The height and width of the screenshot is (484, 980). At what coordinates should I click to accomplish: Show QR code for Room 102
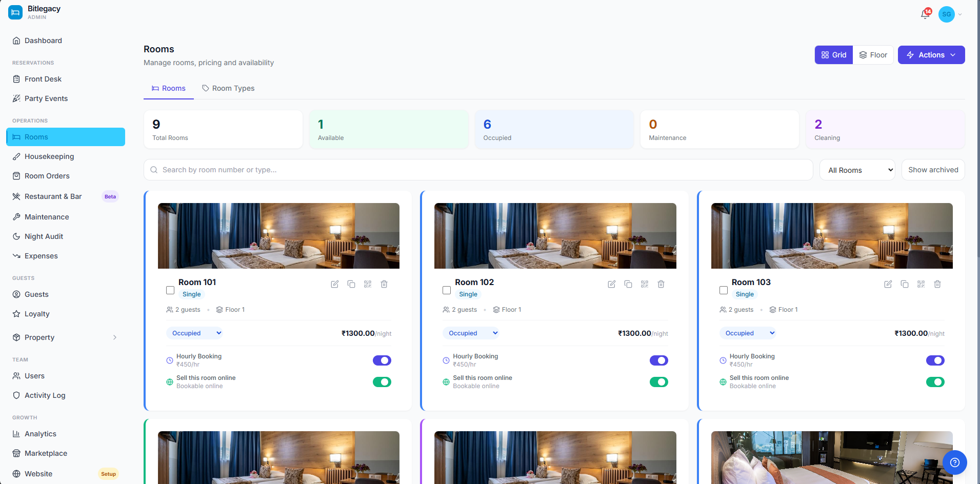[x=645, y=284]
